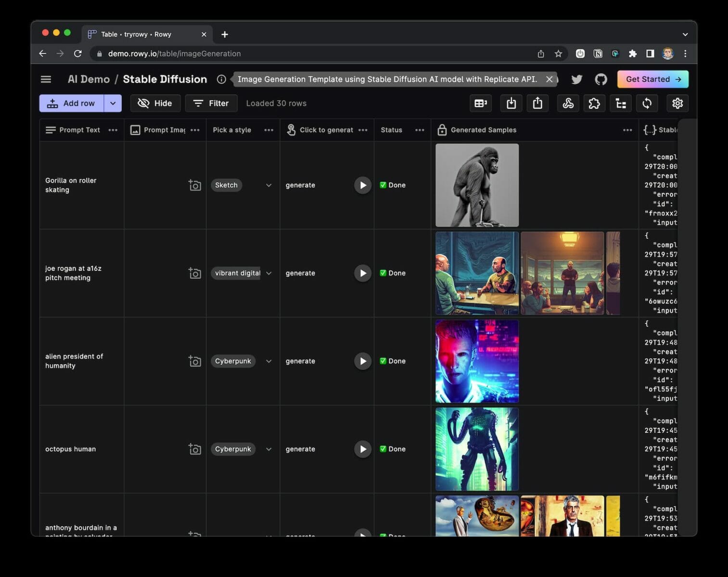The height and width of the screenshot is (577, 728).
Task: Upload image for alien president row
Action: (x=194, y=361)
